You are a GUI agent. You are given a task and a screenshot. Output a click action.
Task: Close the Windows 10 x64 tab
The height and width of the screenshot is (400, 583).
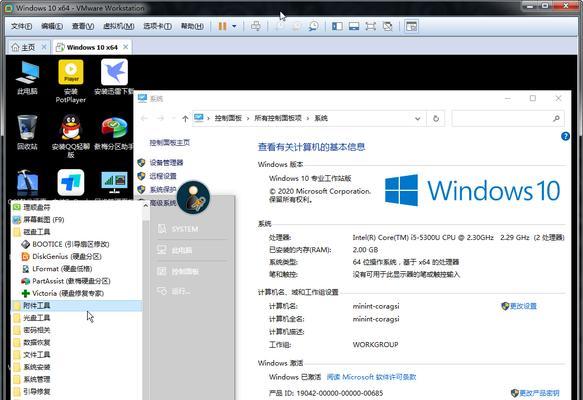coord(126,47)
